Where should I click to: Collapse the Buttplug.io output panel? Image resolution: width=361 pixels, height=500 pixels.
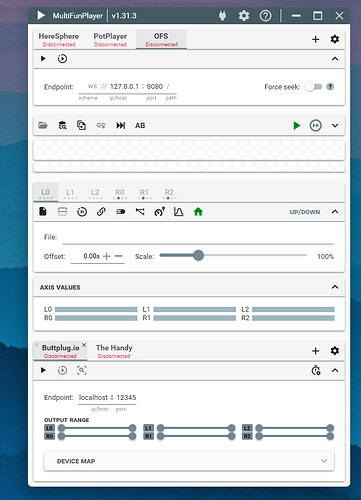pyautogui.click(x=335, y=370)
